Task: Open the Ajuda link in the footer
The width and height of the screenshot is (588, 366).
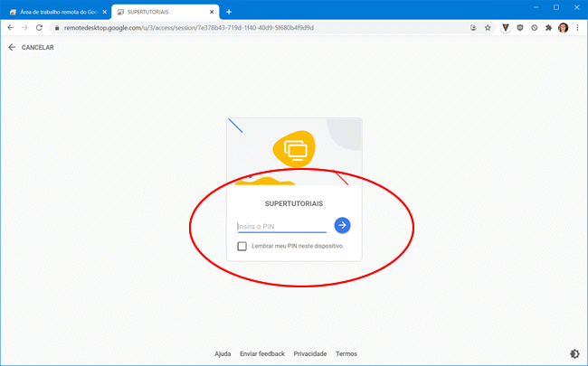Action: tap(223, 353)
